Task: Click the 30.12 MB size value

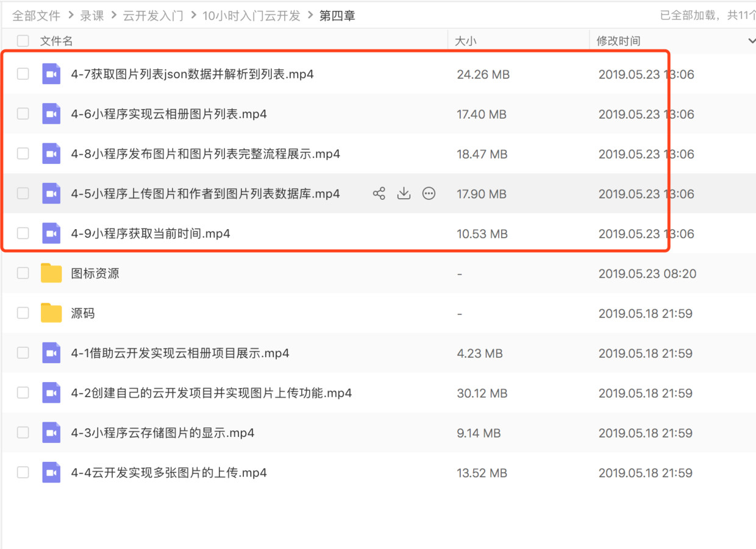Action: click(x=482, y=393)
